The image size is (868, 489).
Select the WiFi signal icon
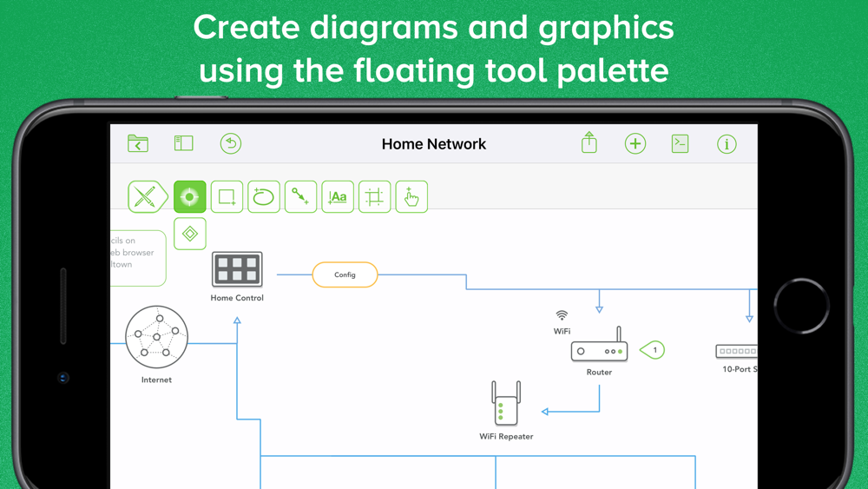[562, 315]
